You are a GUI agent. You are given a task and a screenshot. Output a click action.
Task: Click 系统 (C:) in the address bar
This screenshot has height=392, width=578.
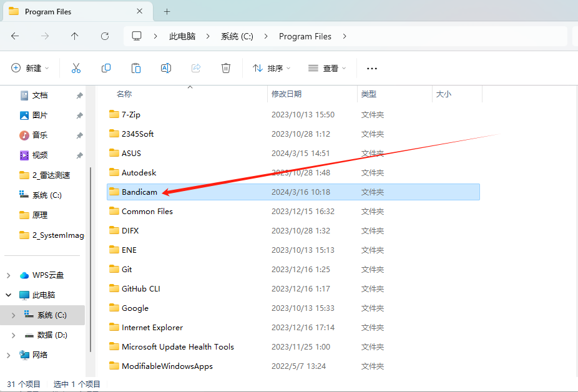tap(237, 36)
